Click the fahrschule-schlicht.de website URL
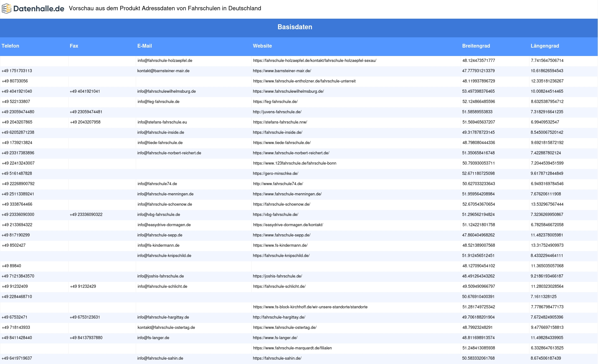The image size is (598, 364). pos(279,287)
